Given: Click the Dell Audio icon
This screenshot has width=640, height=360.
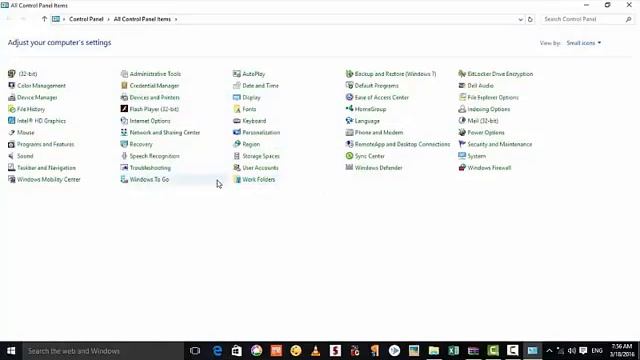Looking at the screenshot, I should click(x=462, y=86).
